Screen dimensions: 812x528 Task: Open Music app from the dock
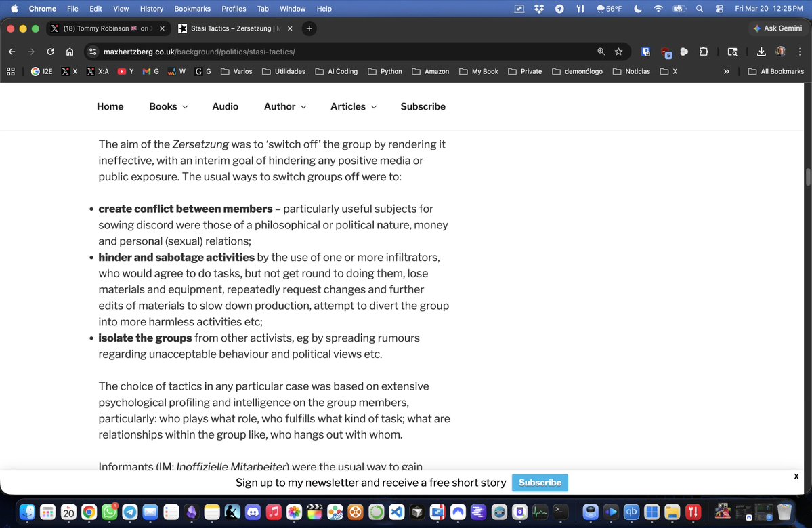tap(274, 512)
